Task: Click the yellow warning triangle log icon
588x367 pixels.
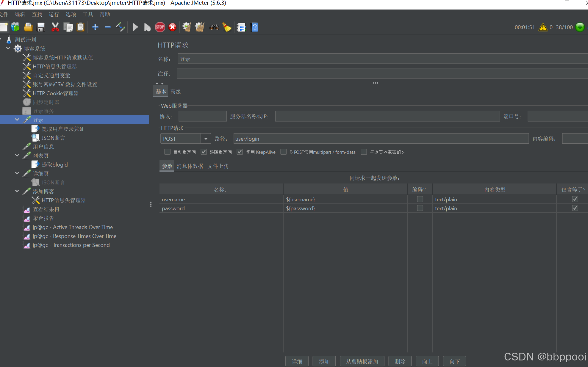Action: pyautogui.click(x=543, y=27)
